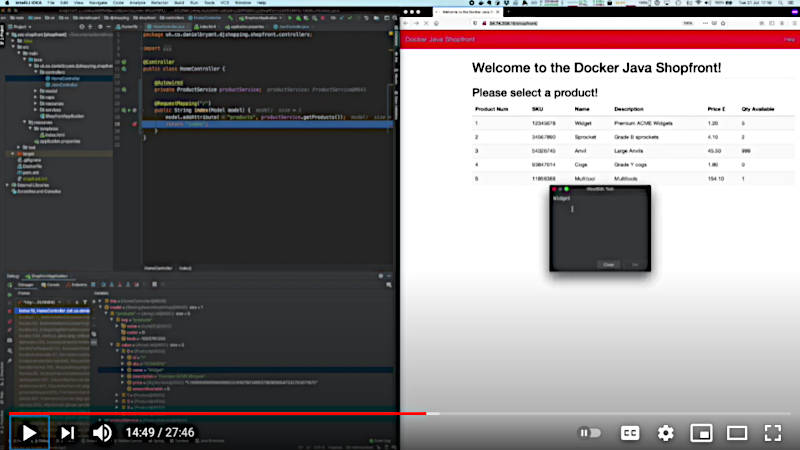800x450 pixels.
Task: Switch to miniplayer mode
Action: click(x=702, y=433)
